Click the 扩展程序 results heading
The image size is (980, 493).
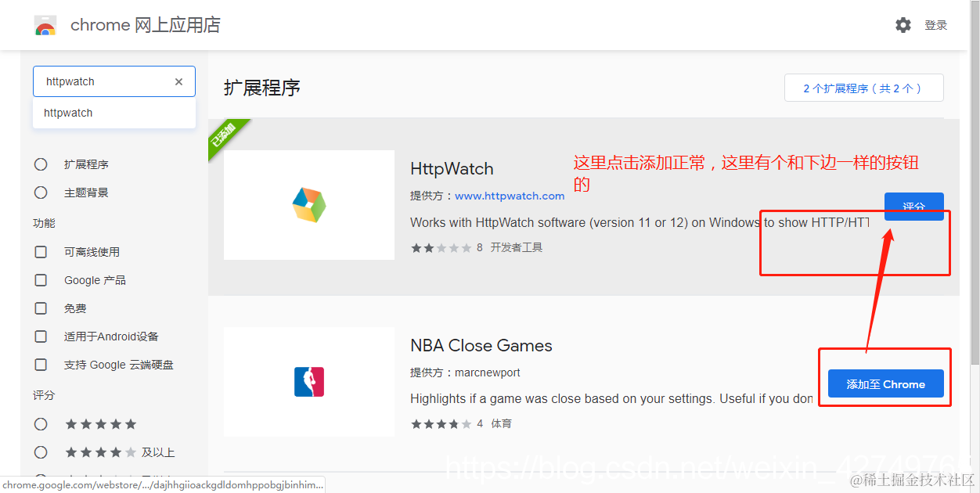pos(262,88)
